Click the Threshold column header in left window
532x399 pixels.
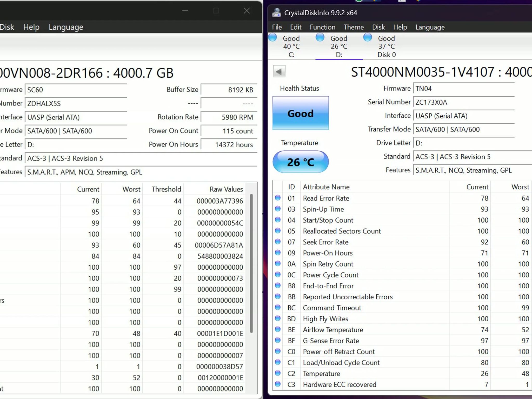point(166,189)
